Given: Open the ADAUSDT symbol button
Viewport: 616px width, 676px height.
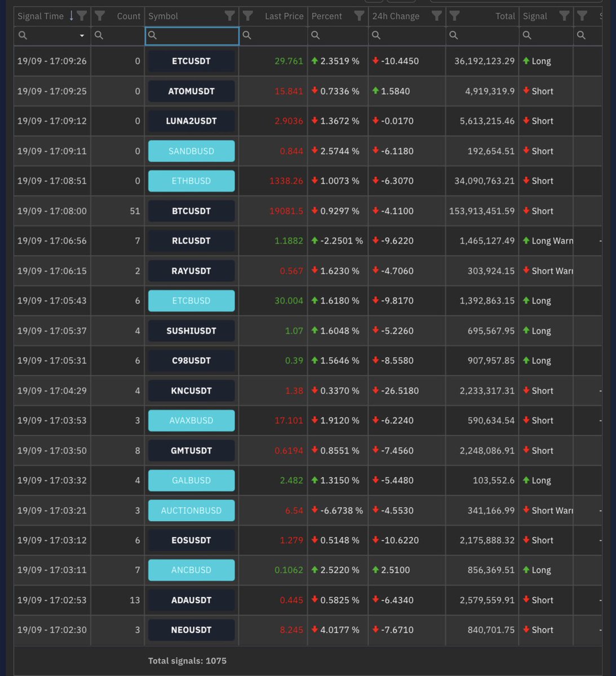Looking at the screenshot, I should coord(191,600).
